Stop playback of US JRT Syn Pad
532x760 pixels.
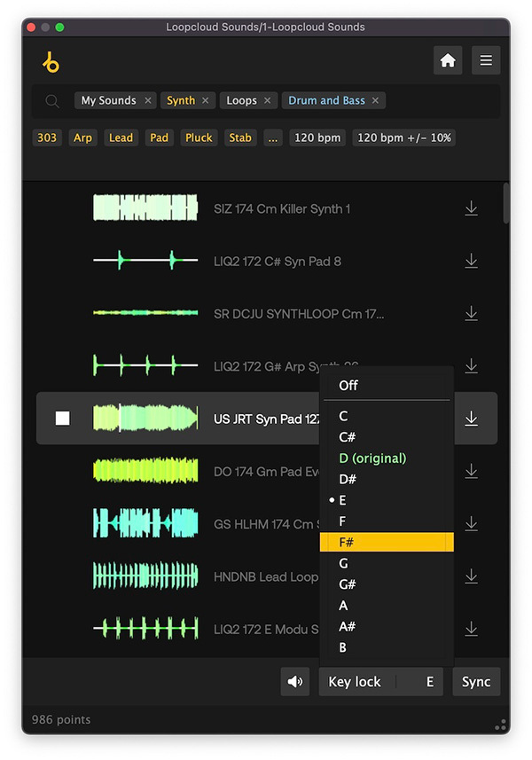62,419
